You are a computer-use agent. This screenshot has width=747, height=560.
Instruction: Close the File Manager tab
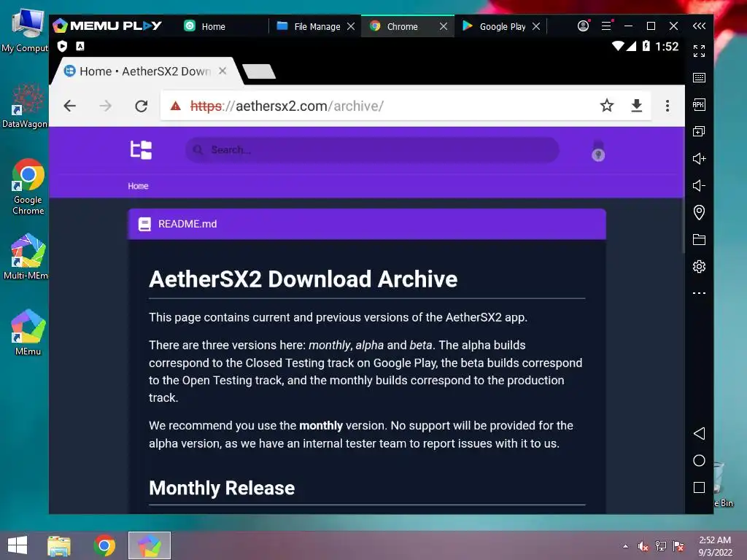point(351,27)
